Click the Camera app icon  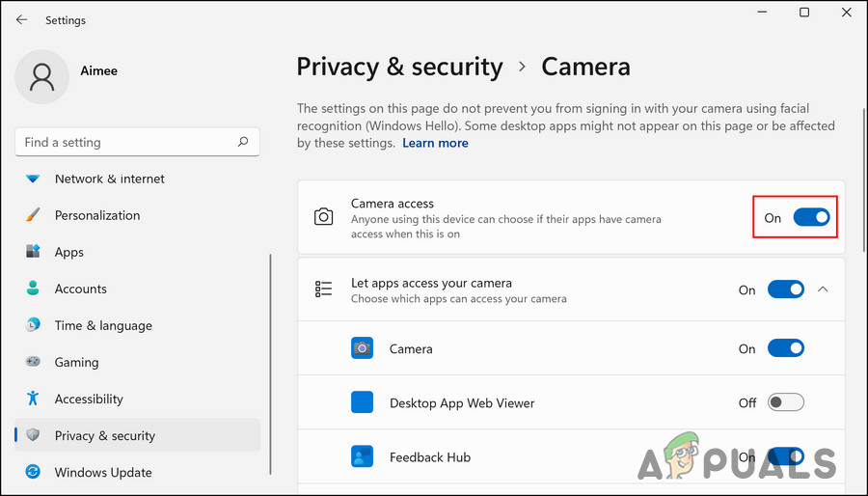362,348
